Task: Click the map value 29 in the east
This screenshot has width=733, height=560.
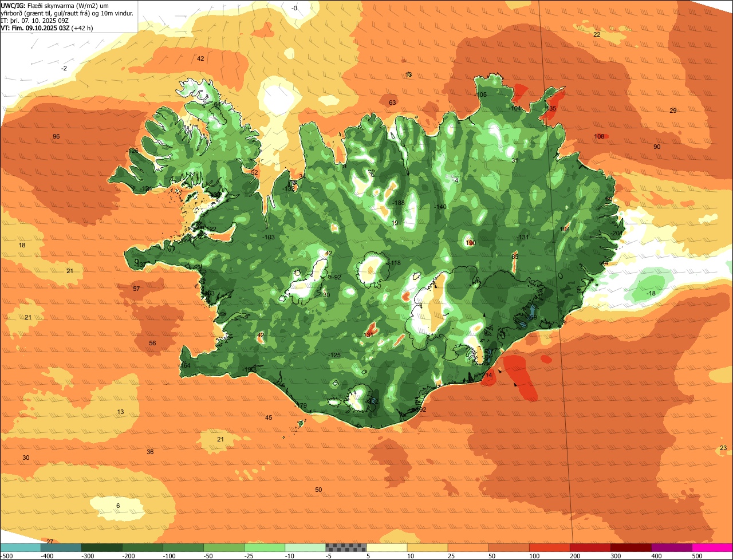Action: tap(673, 111)
